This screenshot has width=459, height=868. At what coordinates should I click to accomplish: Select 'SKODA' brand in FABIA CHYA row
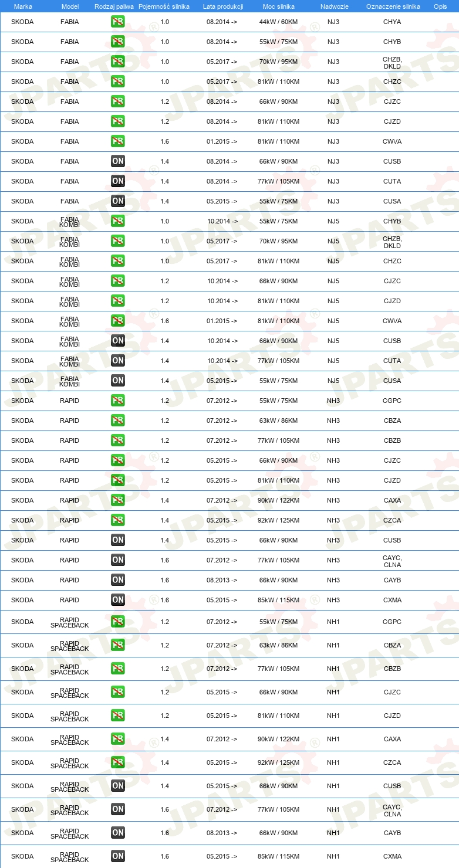22,22
